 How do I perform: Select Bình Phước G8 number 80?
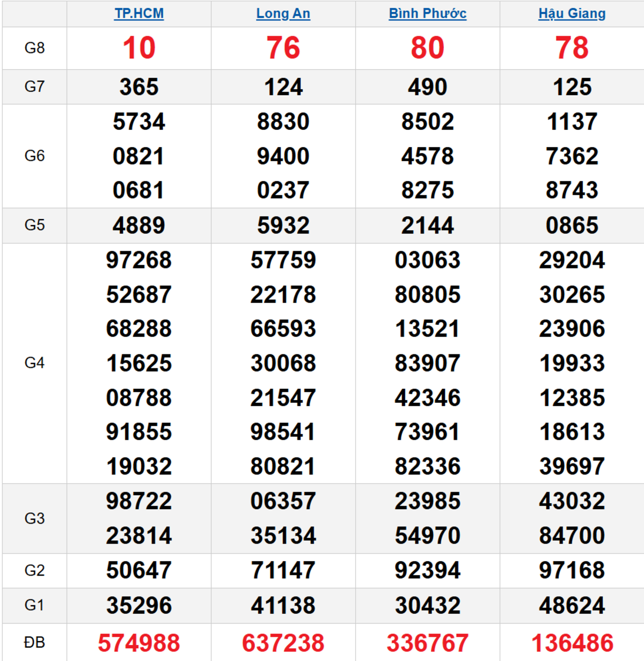(x=427, y=48)
